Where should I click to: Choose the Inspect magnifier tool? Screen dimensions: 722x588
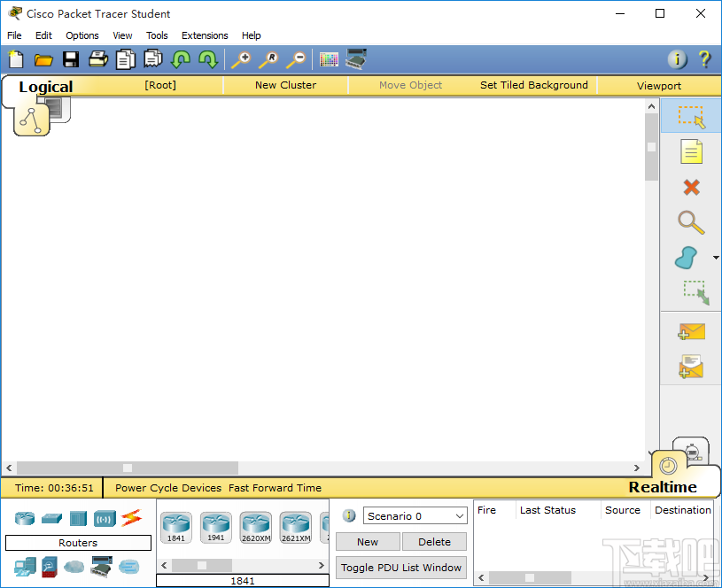(691, 222)
